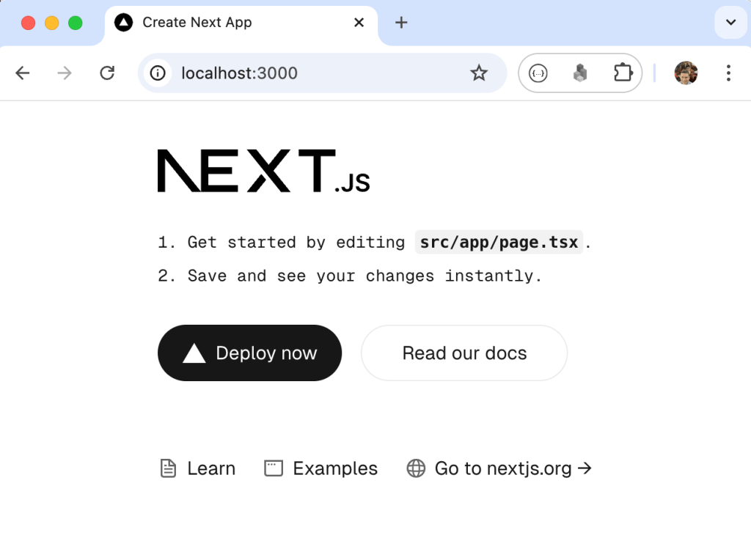The image size is (751, 560).
Task: Click the arrow after Go to nextjs.org
Action: [x=585, y=468]
